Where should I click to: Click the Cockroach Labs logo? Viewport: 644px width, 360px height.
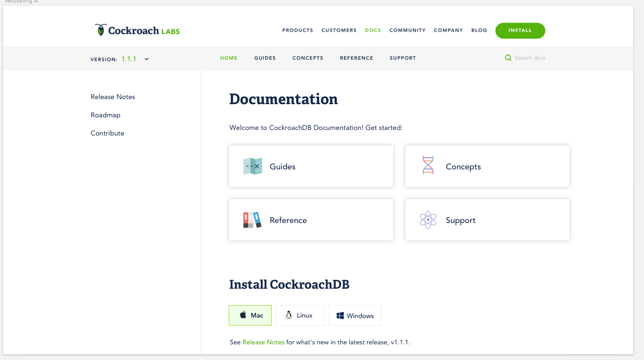pyautogui.click(x=136, y=29)
